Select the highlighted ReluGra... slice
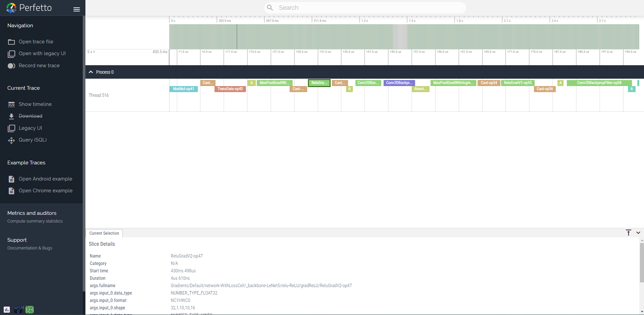The image size is (644, 315). [319, 83]
